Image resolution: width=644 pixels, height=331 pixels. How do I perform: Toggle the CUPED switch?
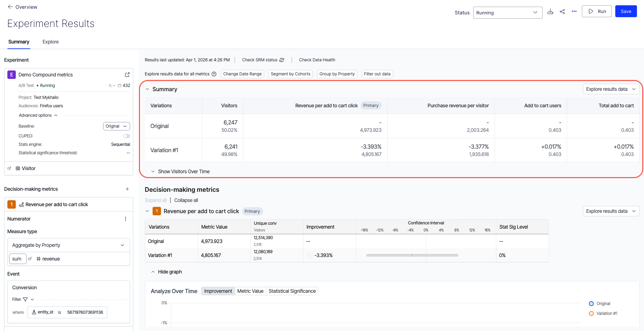click(x=126, y=136)
